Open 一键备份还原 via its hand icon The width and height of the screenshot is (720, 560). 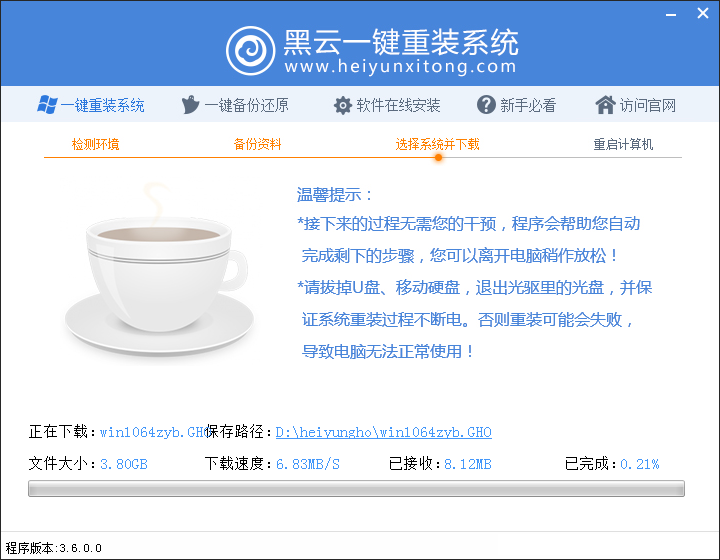[x=190, y=105]
